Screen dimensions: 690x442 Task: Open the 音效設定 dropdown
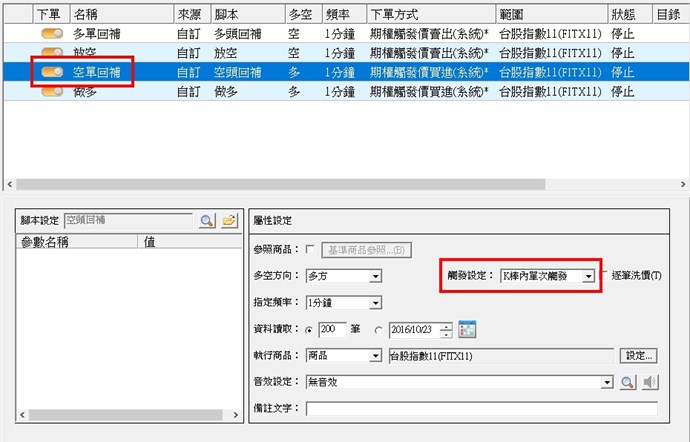tap(607, 382)
